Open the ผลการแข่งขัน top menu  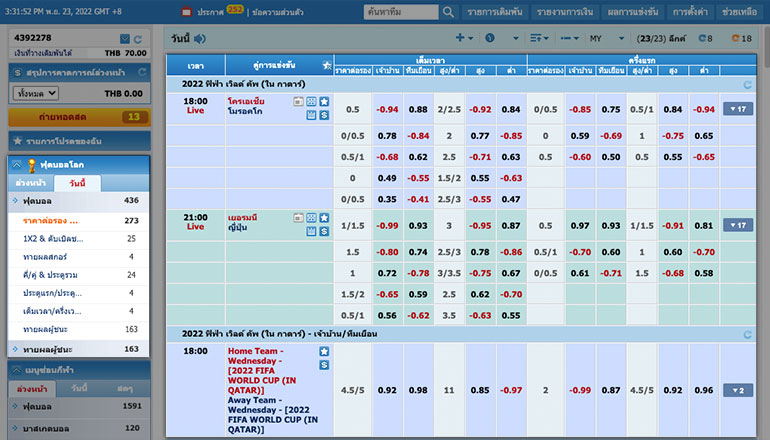[632, 12]
